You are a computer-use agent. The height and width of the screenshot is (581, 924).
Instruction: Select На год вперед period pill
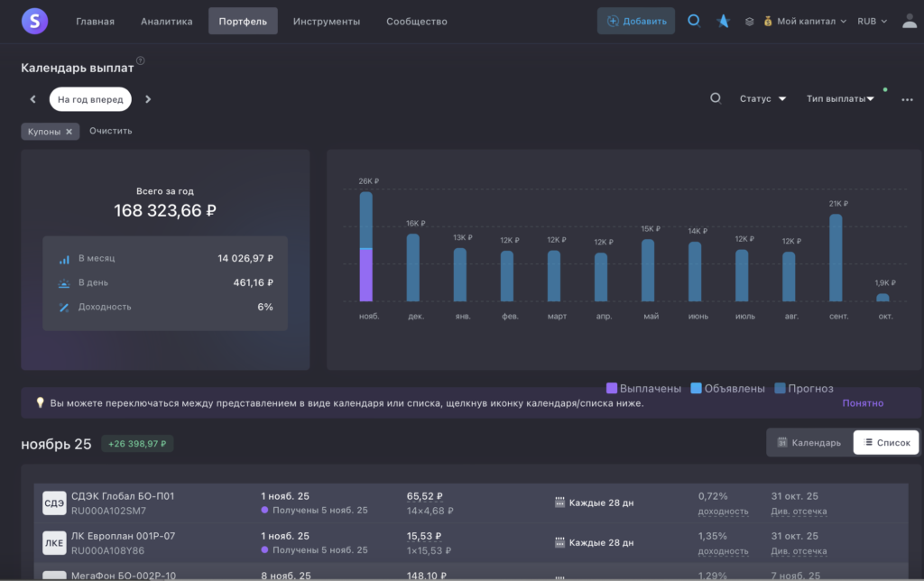(x=90, y=99)
